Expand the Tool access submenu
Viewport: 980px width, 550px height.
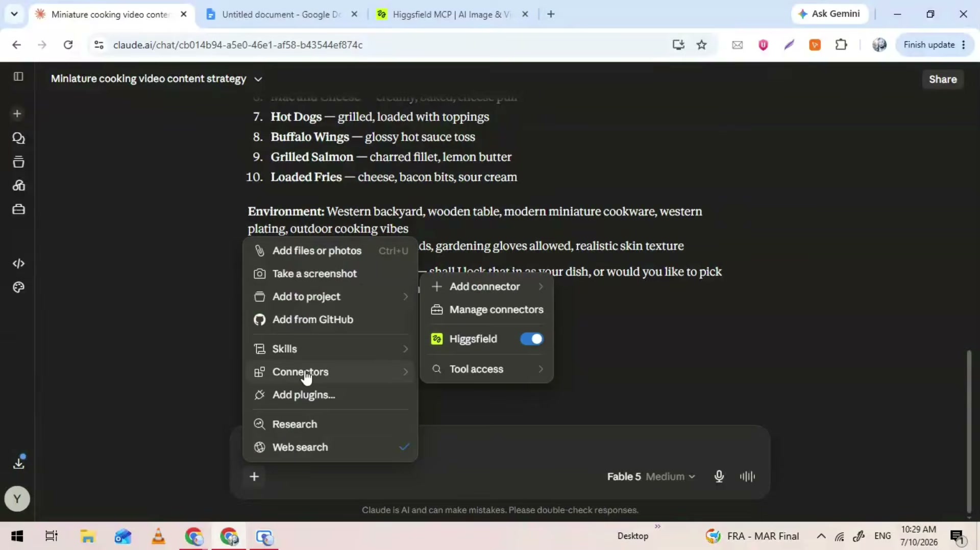487,369
